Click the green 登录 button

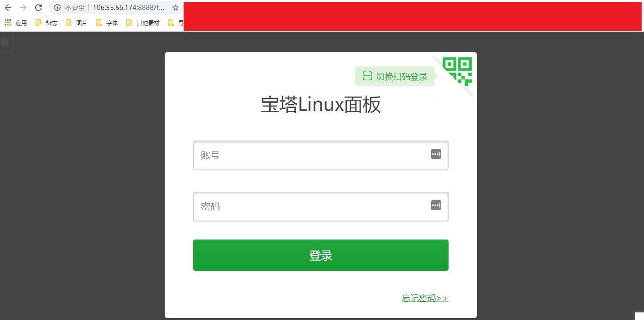[x=321, y=255]
